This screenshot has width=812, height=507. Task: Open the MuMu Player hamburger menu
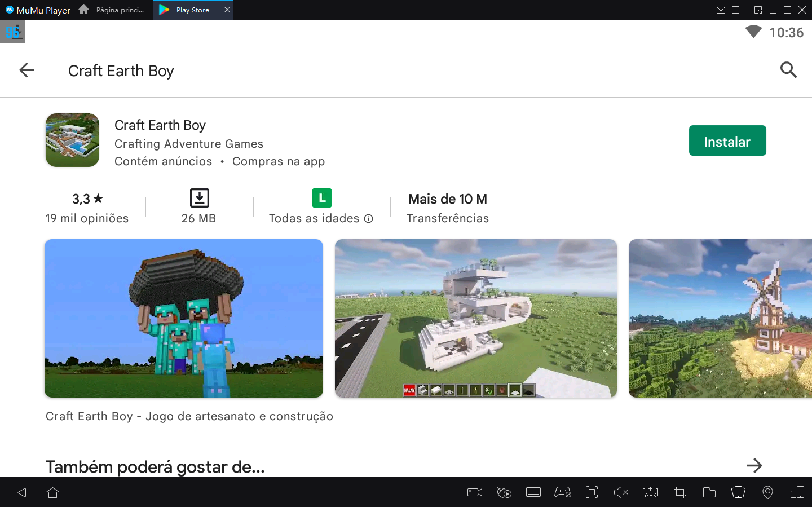pyautogui.click(x=735, y=10)
